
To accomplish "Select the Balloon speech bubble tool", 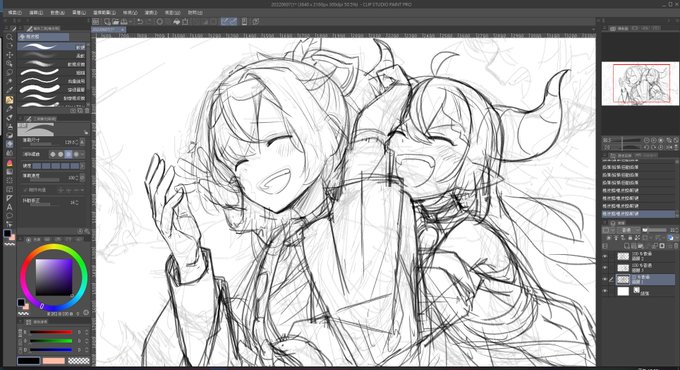I will (x=10, y=216).
